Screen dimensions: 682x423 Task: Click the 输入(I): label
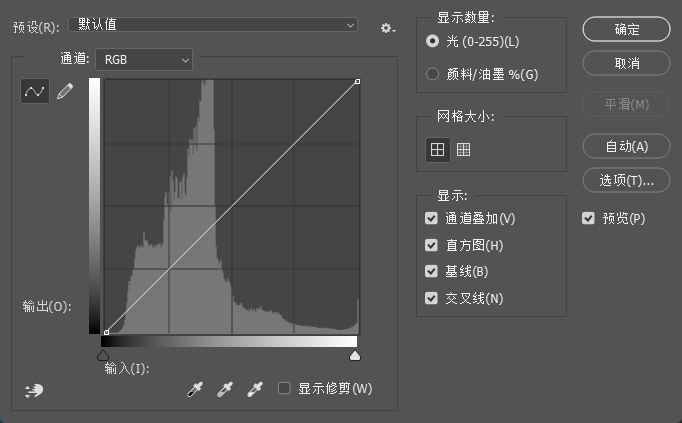coord(127,369)
